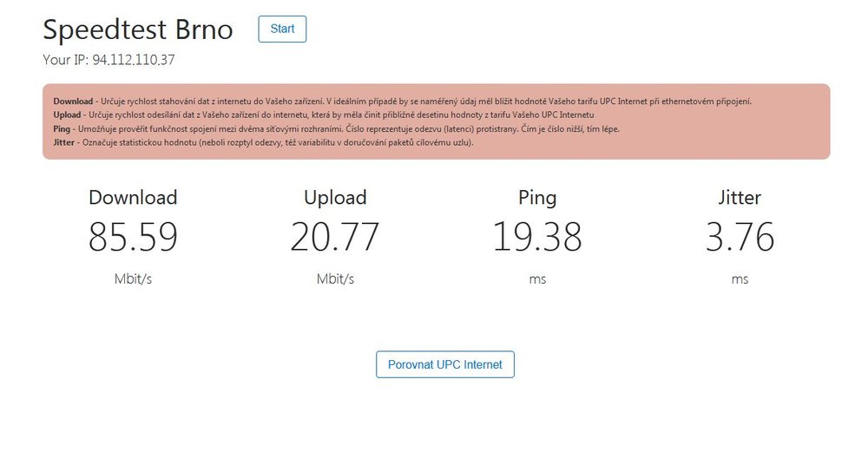The height and width of the screenshot is (458, 868).
Task: Click the Porovnat UPC Internet button
Action: point(445,364)
